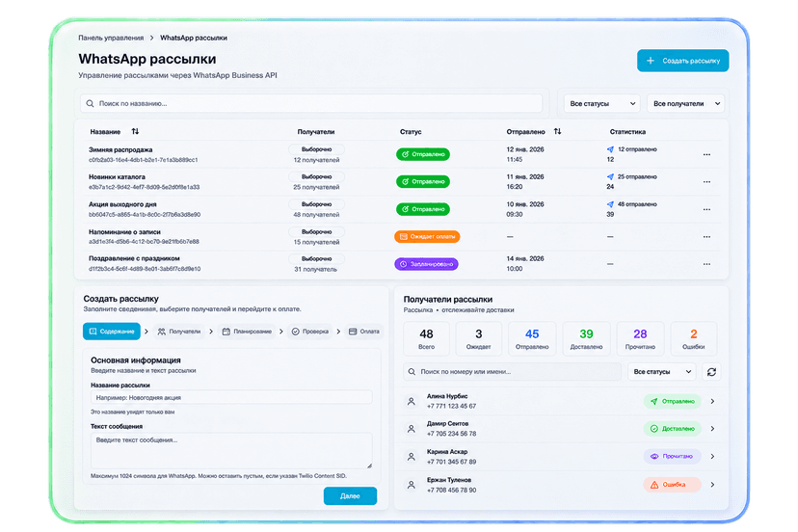Go to Панель управления breadcrumb
This screenshot has height=532, width=798.
(111, 38)
